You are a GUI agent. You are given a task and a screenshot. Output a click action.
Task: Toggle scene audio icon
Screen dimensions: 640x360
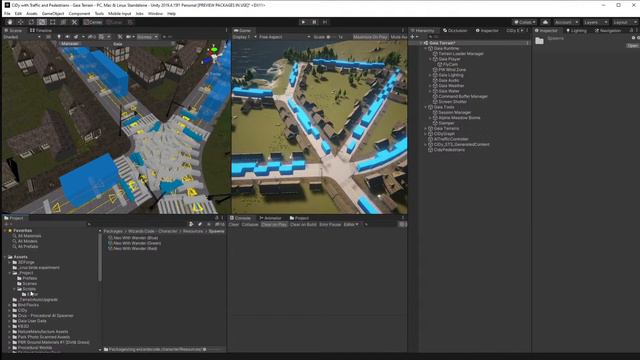point(67,37)
